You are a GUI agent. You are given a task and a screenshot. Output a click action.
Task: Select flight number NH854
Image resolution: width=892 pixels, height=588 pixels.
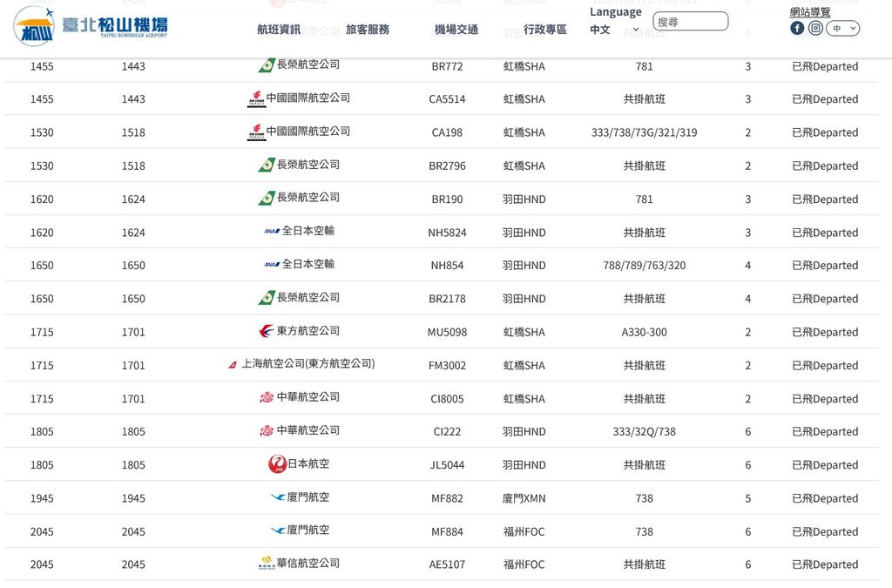447,266
